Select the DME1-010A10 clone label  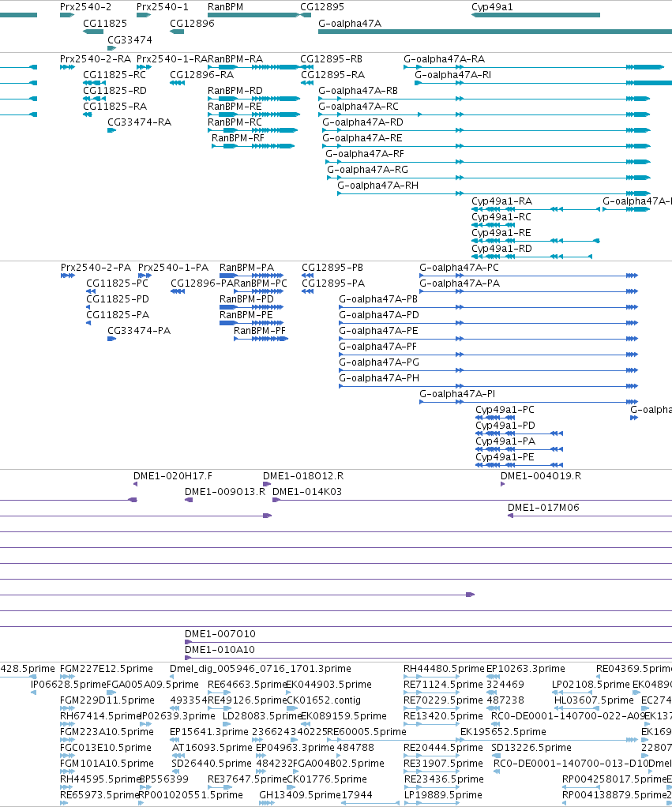coord(220,650)
